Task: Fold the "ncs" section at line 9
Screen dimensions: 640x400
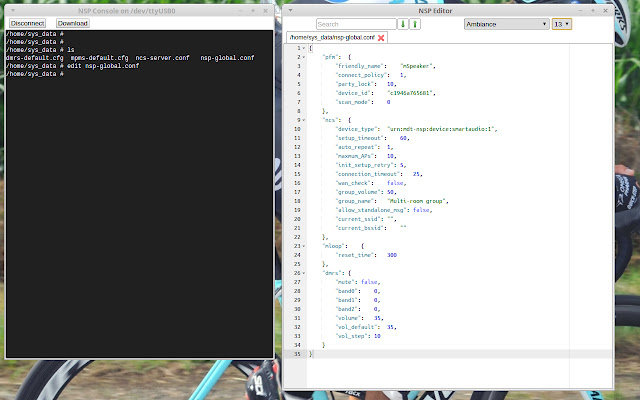Action: point(304,120)
